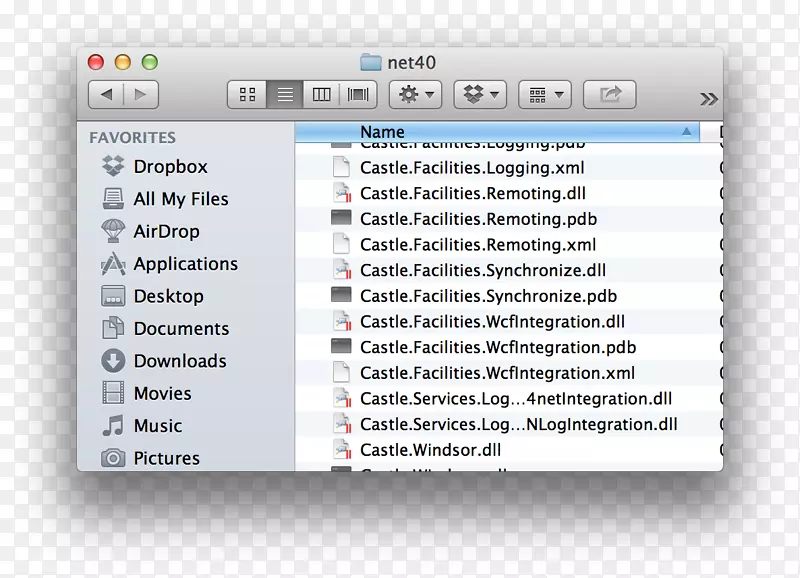The image size is (800, 578).
Task: Select AirDrop in Favorites sidebar
Action: [x=166, y=232]
